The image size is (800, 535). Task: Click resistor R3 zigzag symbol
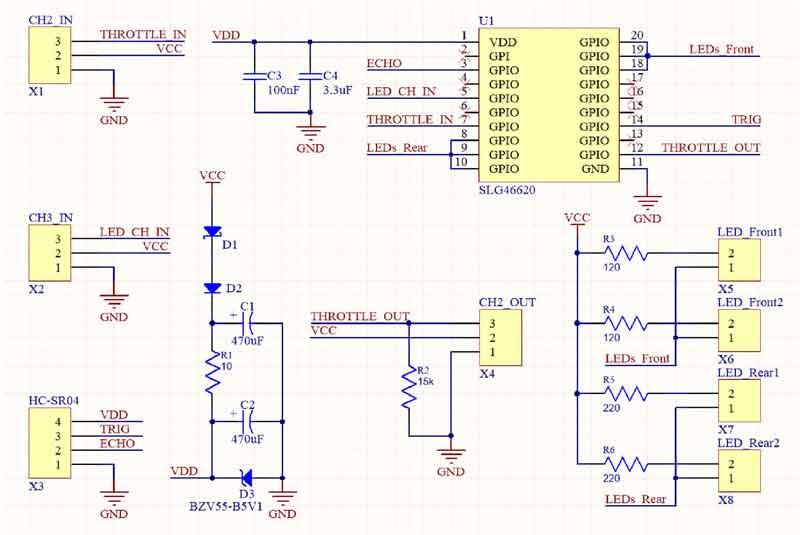tap(626, 253)
